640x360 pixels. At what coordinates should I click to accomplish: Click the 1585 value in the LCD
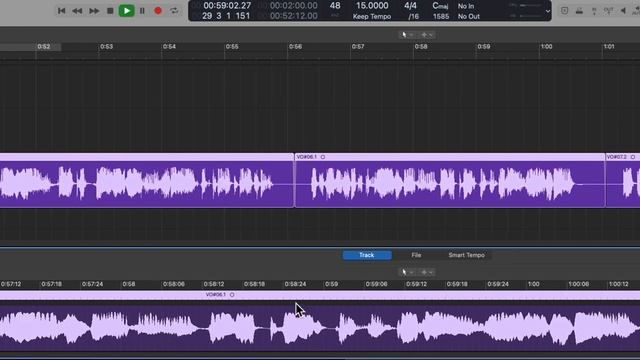(x=441, y=16)
